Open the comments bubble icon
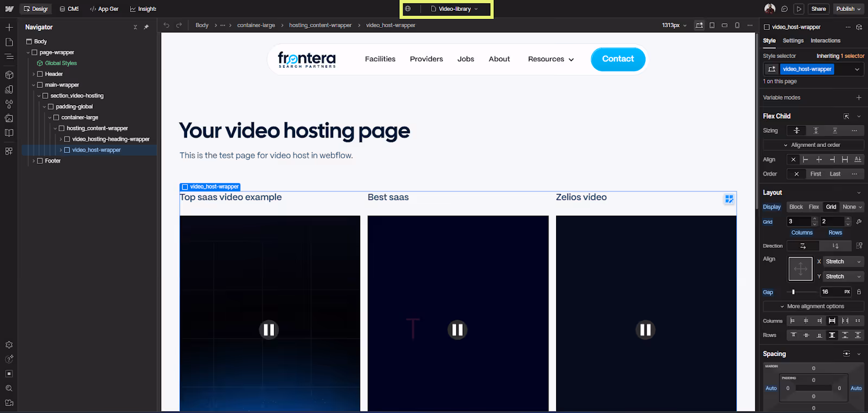Viewport: 868px width, 413px height. click(x=784, y=9)
